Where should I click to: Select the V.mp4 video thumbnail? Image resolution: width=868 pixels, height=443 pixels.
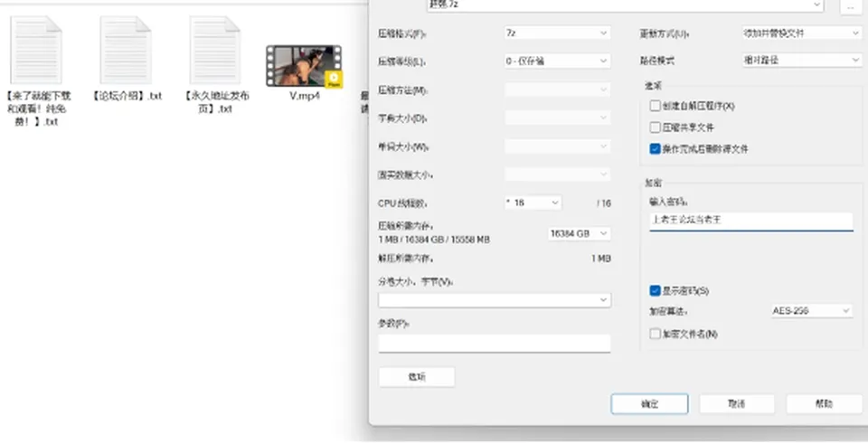(304, 66)
